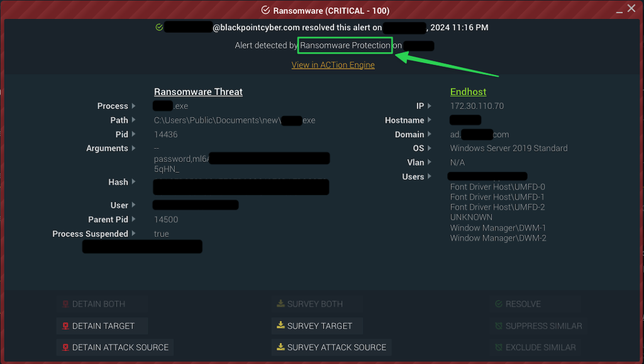Select the Parent Pid value 14500
The width and height of the screenshot is (644, 364).
[x=166, y=219]
